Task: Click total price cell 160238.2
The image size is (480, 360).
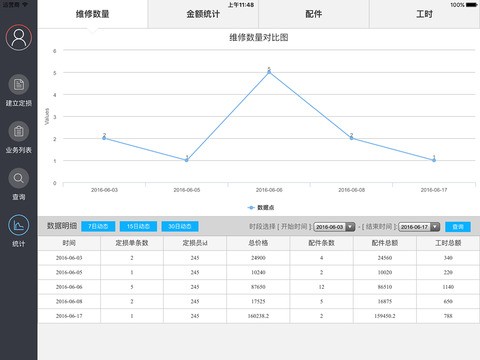Action: tap(258, 316)
